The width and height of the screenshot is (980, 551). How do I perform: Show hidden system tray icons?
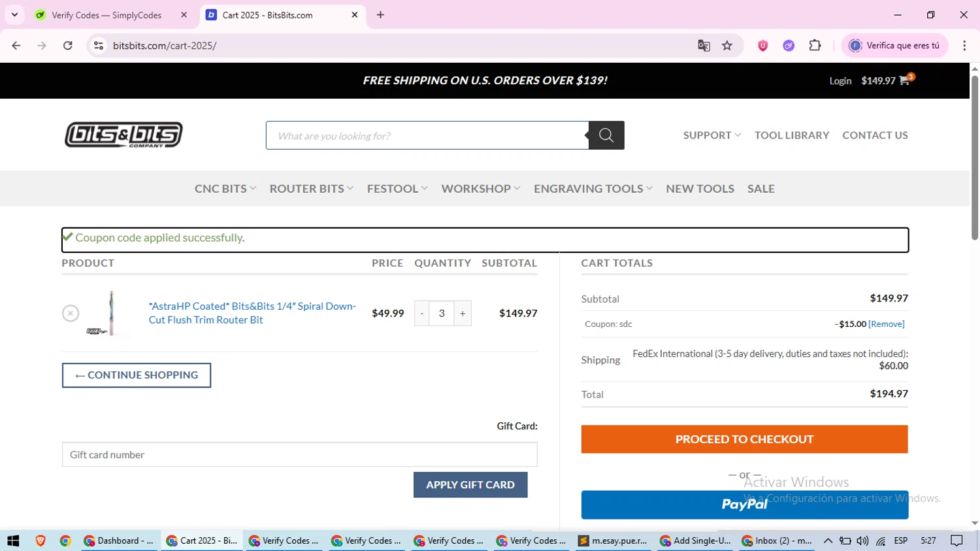click(x=828, y=541)
